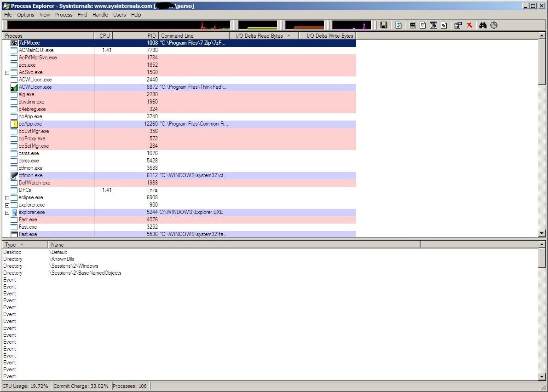Open the Options menu
The image size is (548, 392).
point(25,15)
